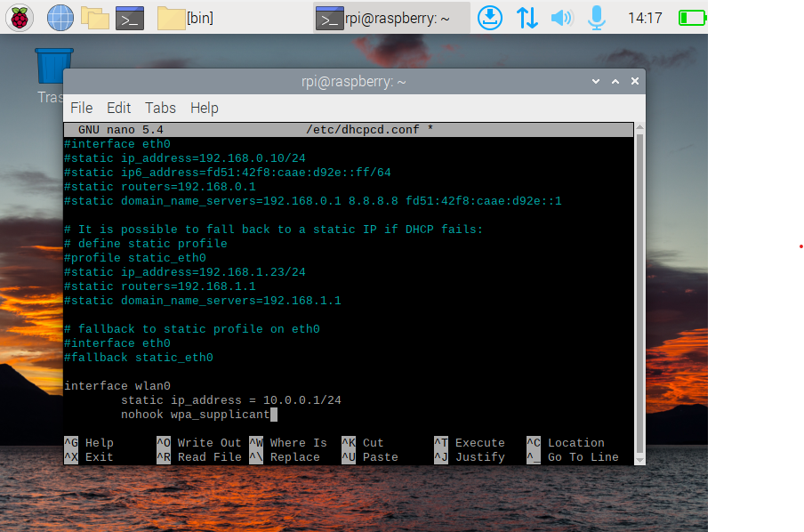Viewport: 804px width, 532px height.
Task: Click the terminal window title bar text
Action: click(x=354, y=82)
